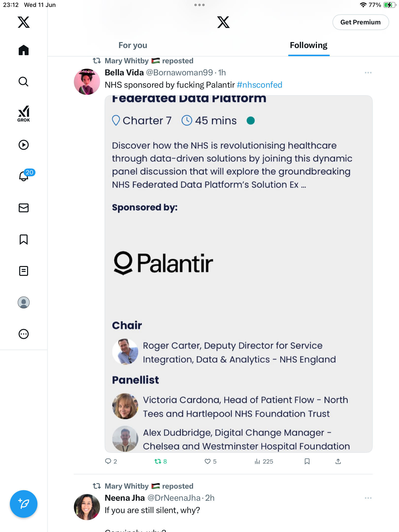The image size is (399, 532).
Task: Open Bookmarks from the sidebar
Action: (x=24, y=239)
